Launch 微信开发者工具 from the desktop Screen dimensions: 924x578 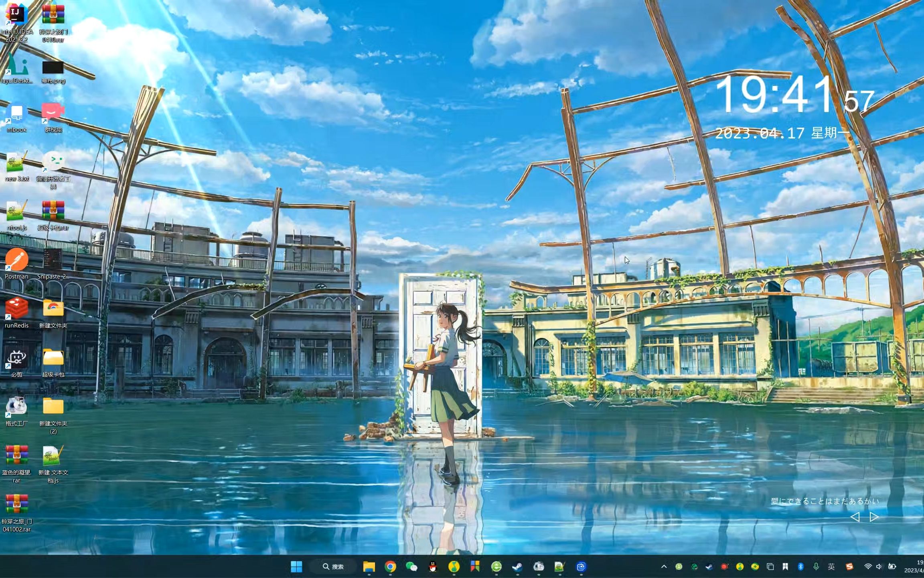[53, 170]
